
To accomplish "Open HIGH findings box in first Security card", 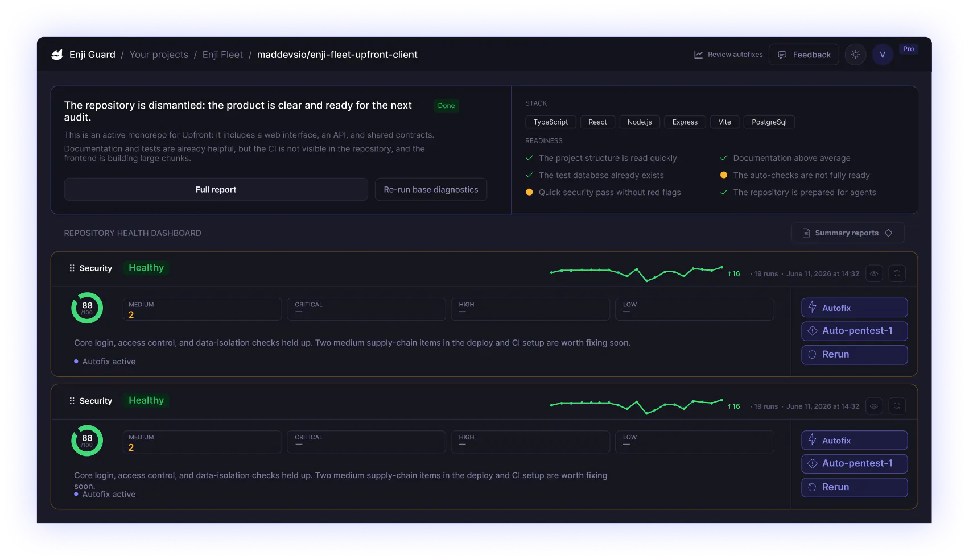I will pos(530,309).
